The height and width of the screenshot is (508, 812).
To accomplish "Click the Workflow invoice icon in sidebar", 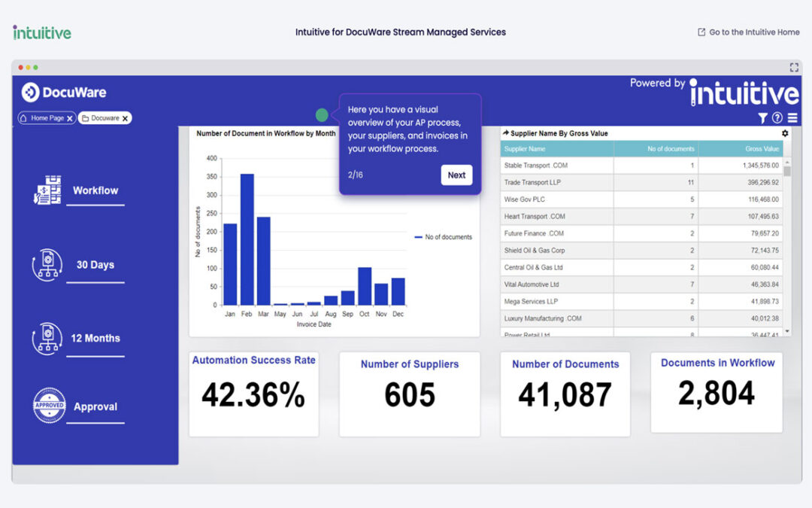I will [x=47, y=190].
